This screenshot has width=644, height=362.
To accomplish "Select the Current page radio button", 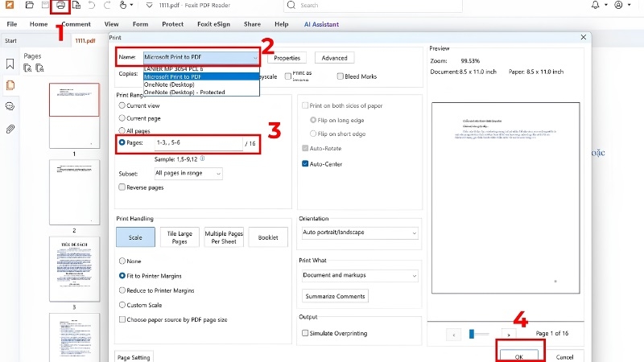I will [122, 118].
